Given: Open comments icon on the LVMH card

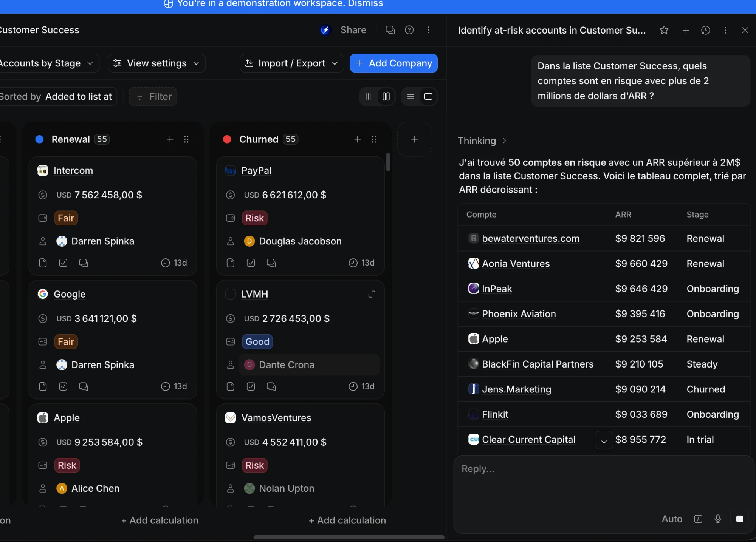Looking at the screenshot, I should (271, 386).
